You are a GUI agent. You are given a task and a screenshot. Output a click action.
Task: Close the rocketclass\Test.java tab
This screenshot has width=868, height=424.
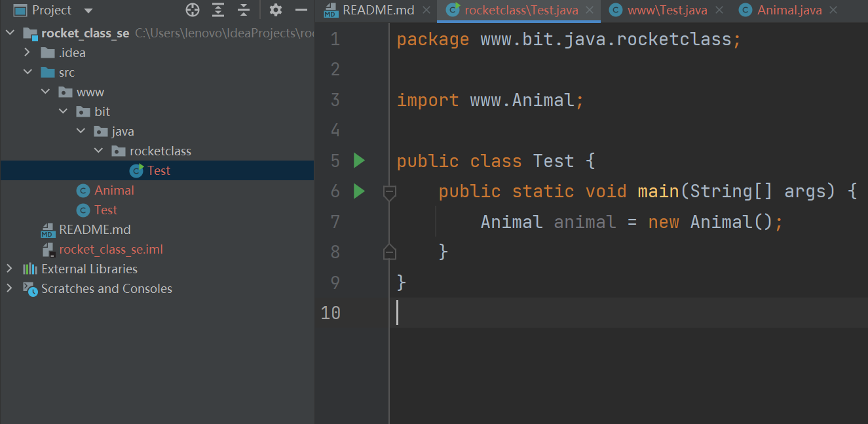[x=590, y=10]
